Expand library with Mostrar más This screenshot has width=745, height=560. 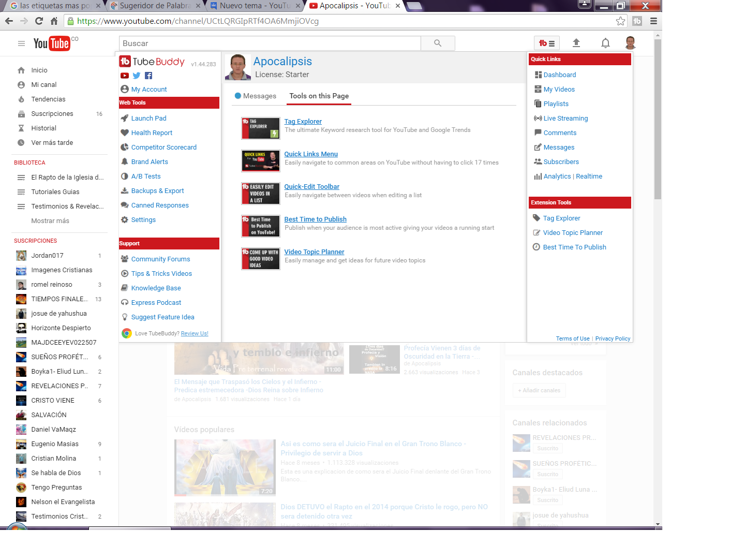50,220
